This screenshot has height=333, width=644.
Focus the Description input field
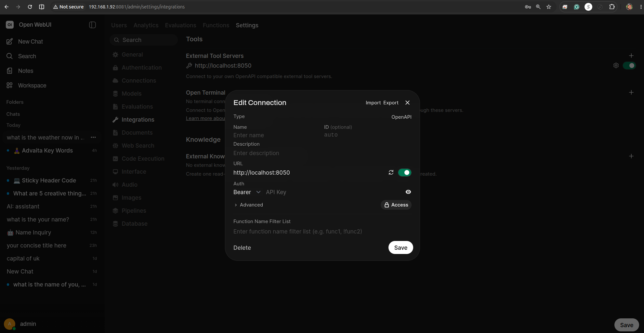[322, 153]
